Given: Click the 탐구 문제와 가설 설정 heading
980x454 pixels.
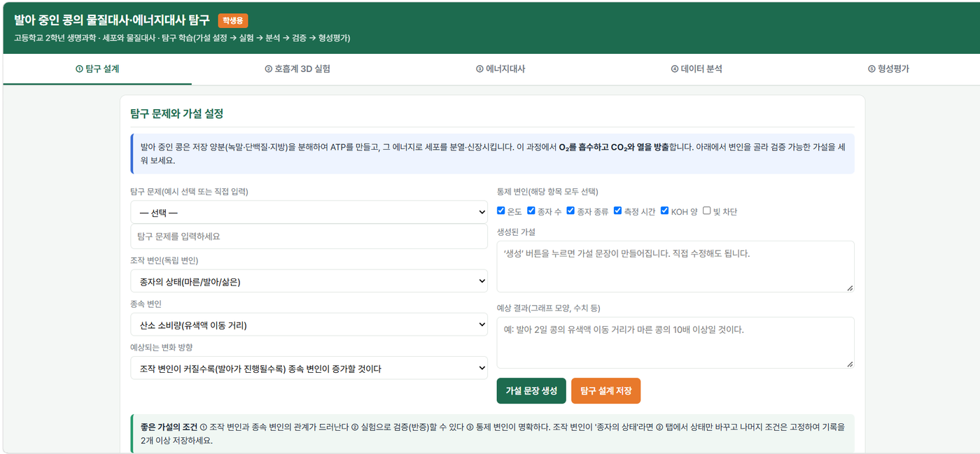Looking at the screenshot, I should click(x=176, y=113).
